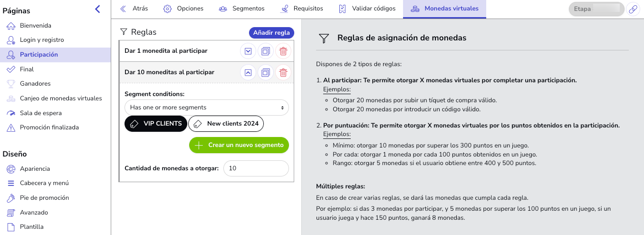The height and width of the screenshot is (235, 644).
Task: Expand the 'Dar 1 monedita al participar' rule
Action: point(248,51)
